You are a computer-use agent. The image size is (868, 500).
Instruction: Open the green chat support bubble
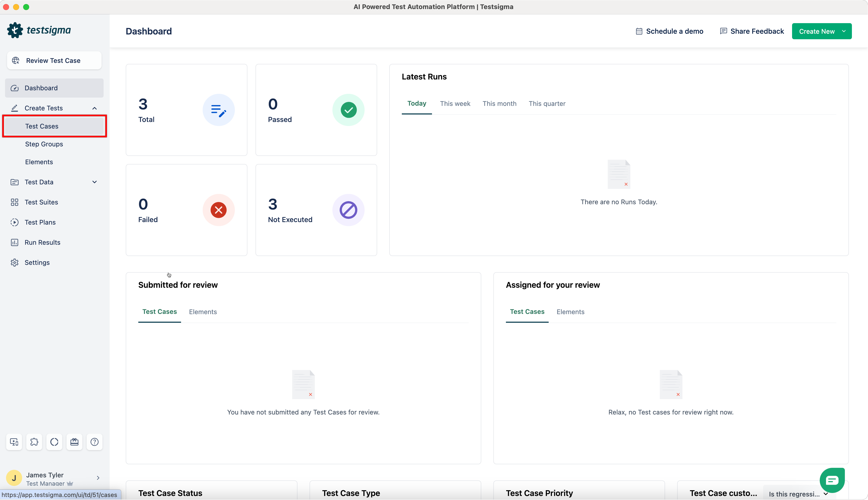pos(832,480)
